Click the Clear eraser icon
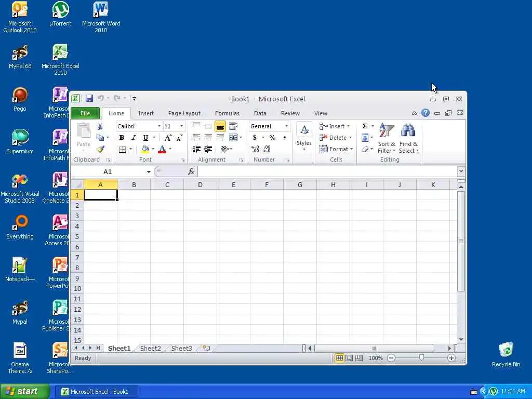 tap(365, 149)
